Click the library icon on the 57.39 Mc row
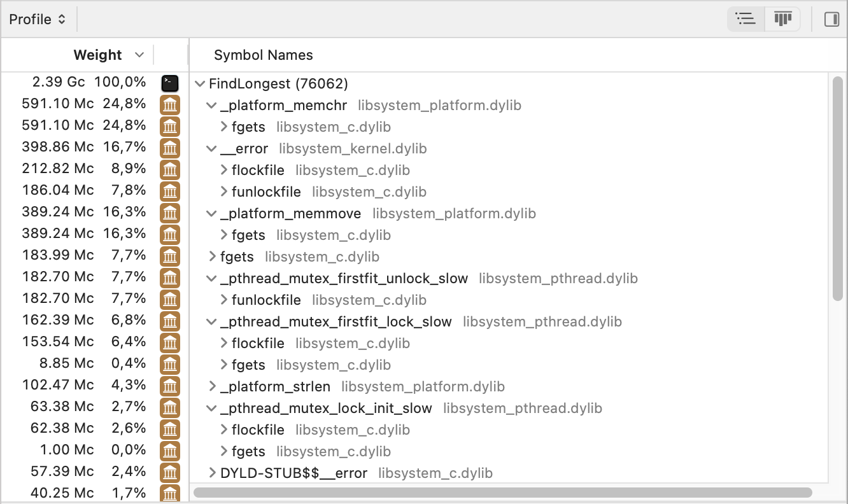The width and height of the screenshot is (848, 504). coord(169,472)
